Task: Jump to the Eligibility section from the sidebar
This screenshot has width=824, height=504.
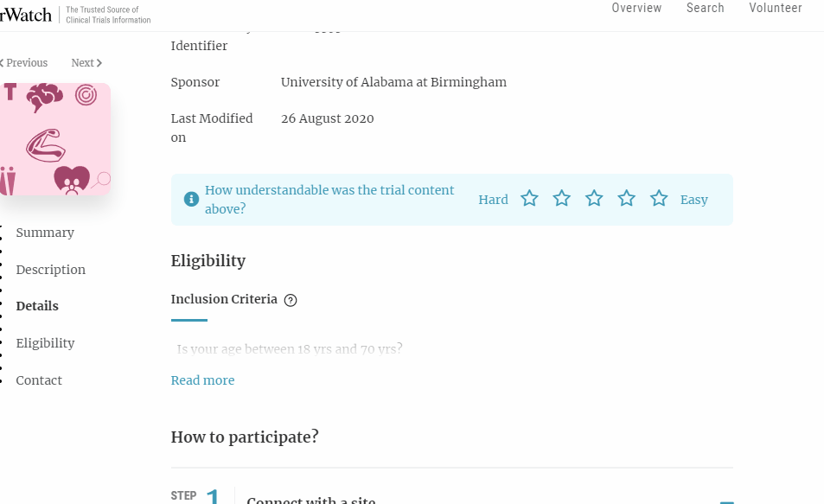Action: coord(45,343)
